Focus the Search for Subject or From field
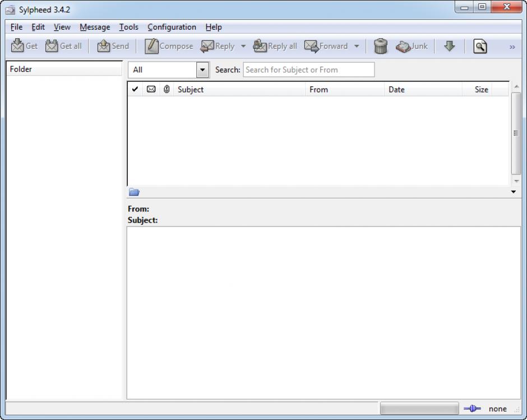The image size is (527, 420). point(308,70)
